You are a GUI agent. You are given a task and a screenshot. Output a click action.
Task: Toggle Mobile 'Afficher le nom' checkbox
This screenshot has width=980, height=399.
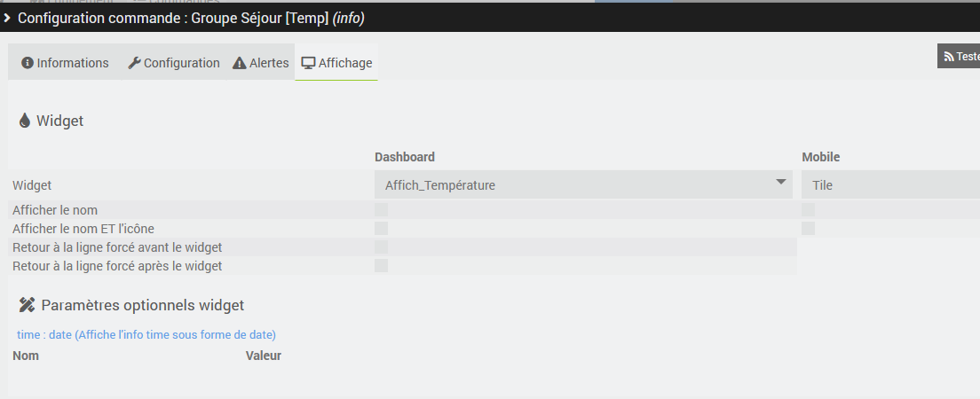point(809,210)
